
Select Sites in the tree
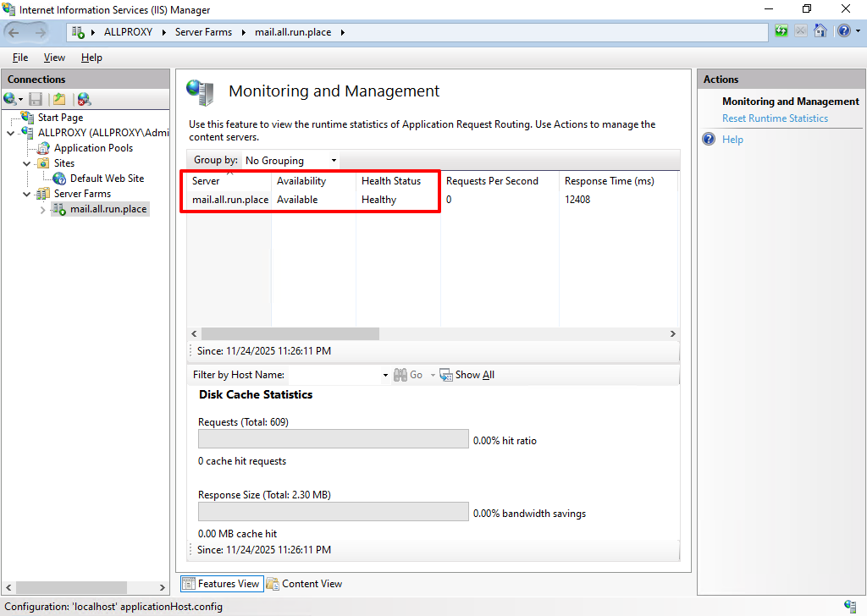pos(64,163)
